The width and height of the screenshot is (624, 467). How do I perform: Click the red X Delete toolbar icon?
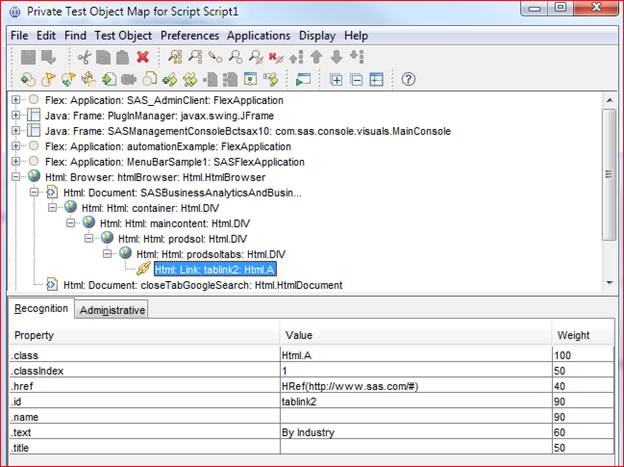[143, 58]
